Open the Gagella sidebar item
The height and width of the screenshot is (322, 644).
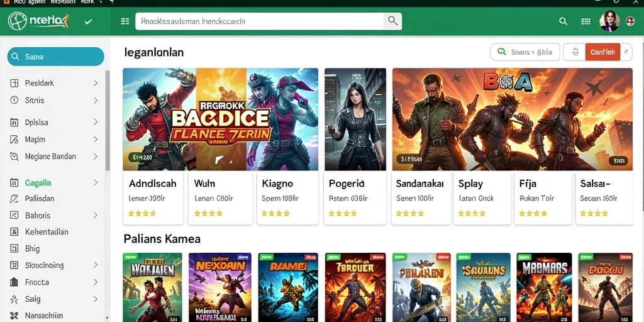(54, 183)
